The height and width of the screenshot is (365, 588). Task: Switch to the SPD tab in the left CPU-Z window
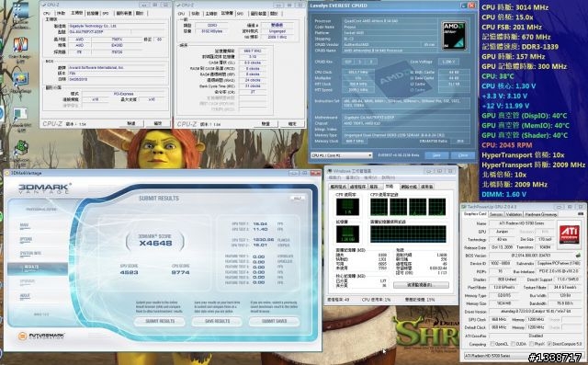coord(106,13)
